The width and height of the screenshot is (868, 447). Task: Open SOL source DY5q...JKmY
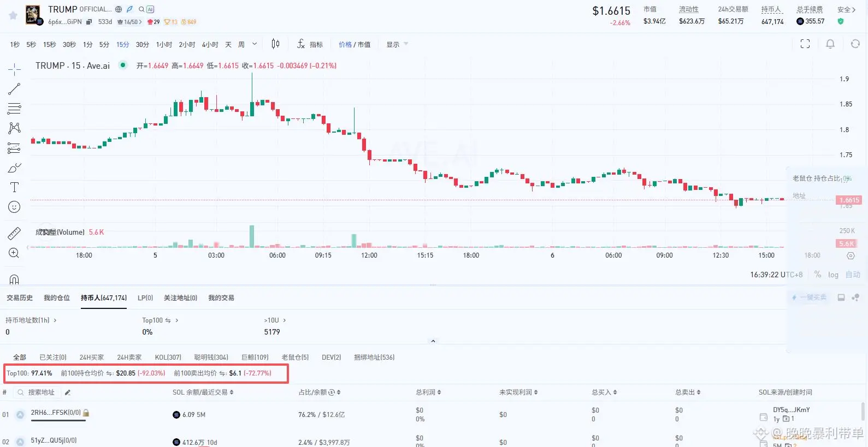click(x=792, y=410)
